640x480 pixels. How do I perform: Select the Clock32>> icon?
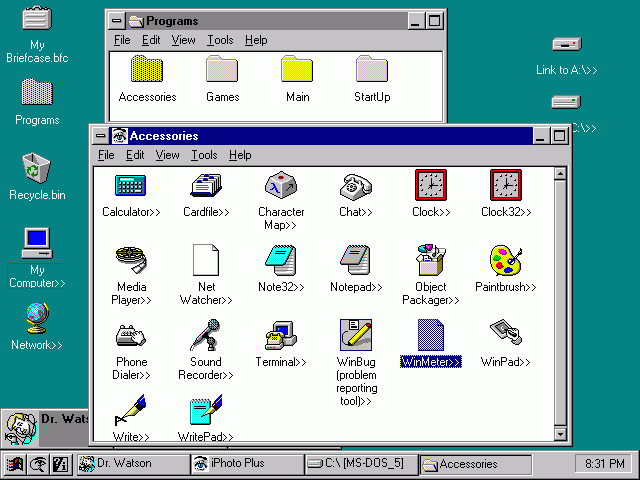(506, 185)
